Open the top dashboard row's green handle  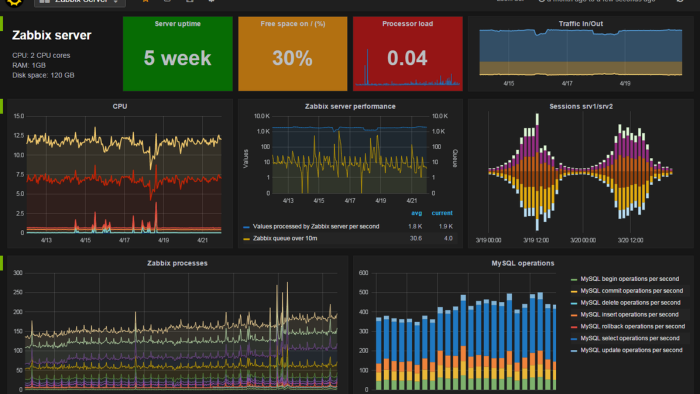click(x=1, y=24)
